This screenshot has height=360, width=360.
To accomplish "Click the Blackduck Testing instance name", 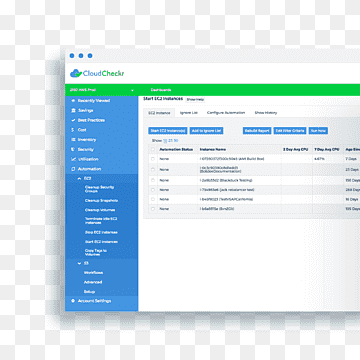I will [x=226, y=180].
